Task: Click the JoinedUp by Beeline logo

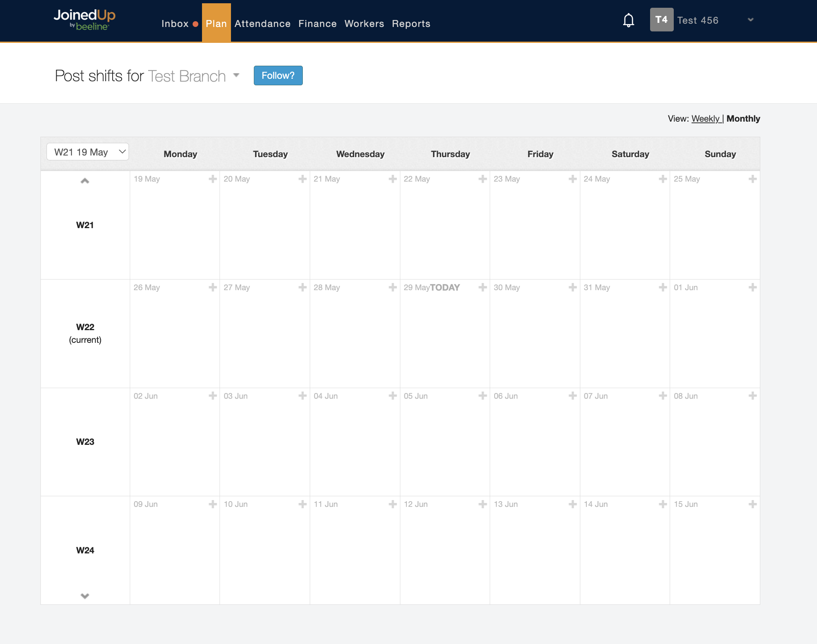Action: tap(84, 20)
